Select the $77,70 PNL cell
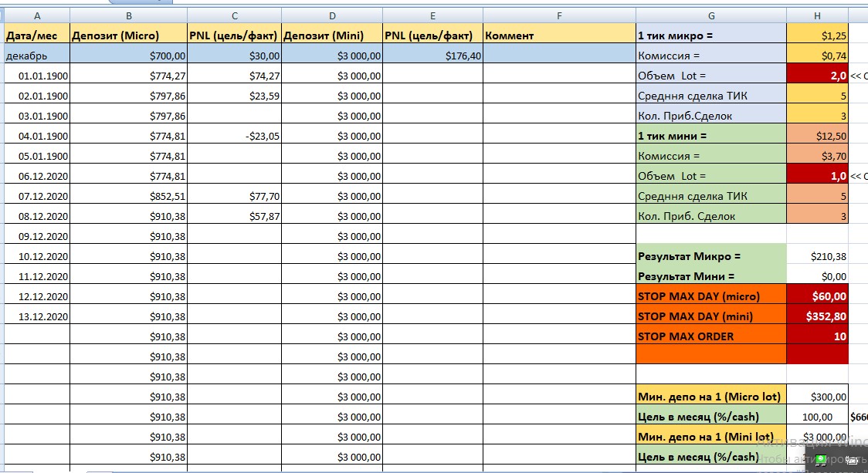The height and width of the screenshot is (473, 868). click(x=234, y=194)
